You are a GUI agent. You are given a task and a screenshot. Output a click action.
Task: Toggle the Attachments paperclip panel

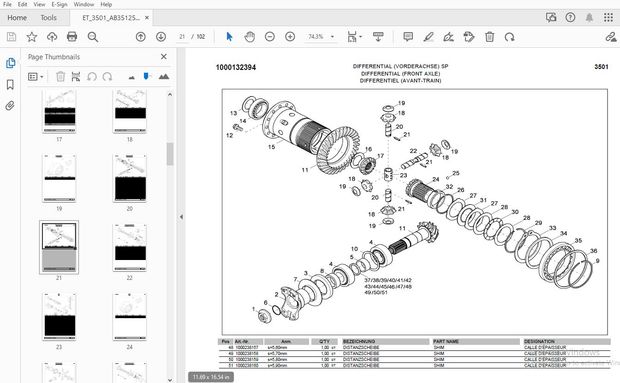pyautogui.click(x=10, y=106)
